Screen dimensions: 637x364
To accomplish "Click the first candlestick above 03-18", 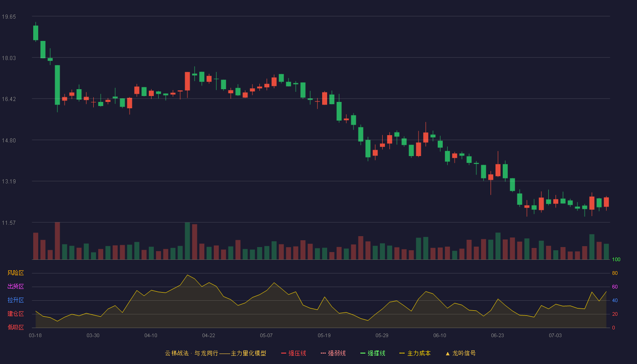I will [x=35, y=33].
